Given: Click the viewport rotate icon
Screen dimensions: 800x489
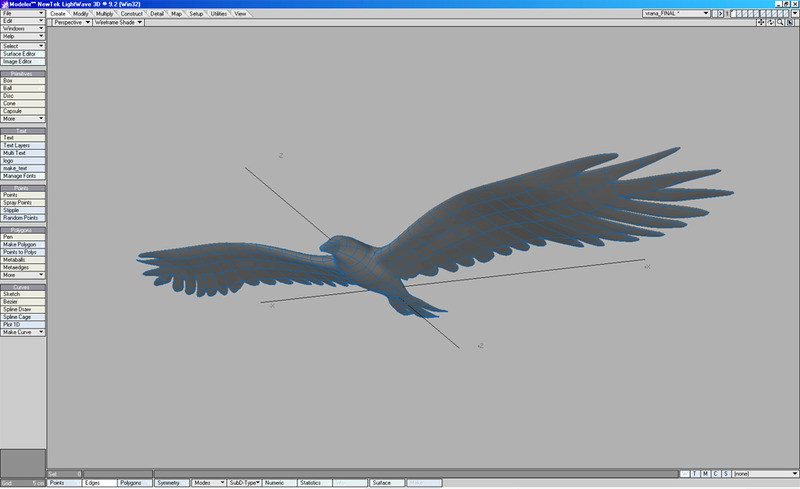Looking at the screenshot, I should (772, 22).
